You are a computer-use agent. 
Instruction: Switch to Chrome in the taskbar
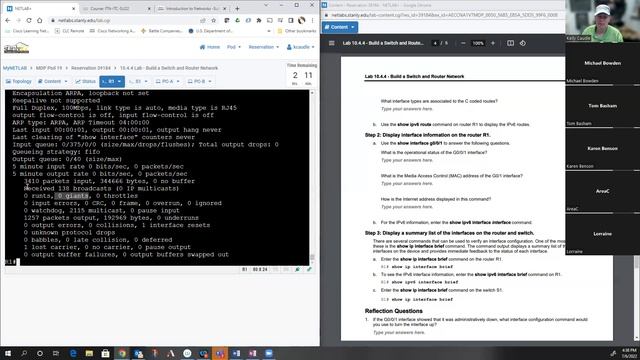click(122, 353)
